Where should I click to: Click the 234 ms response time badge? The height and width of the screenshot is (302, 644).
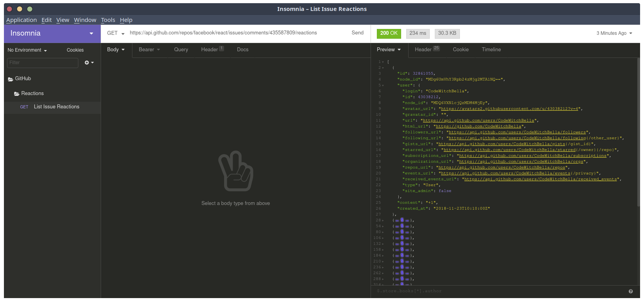tap(418, 34)
